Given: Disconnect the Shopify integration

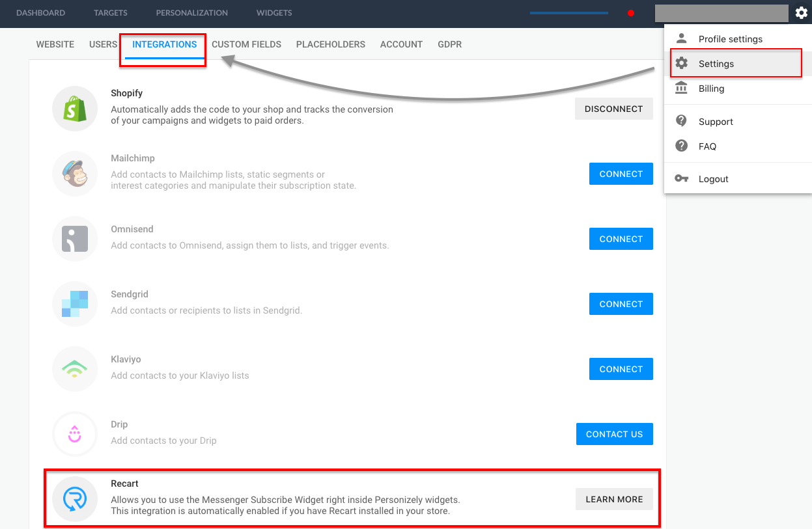Looking at the screenshot, I should click(614, 109).
